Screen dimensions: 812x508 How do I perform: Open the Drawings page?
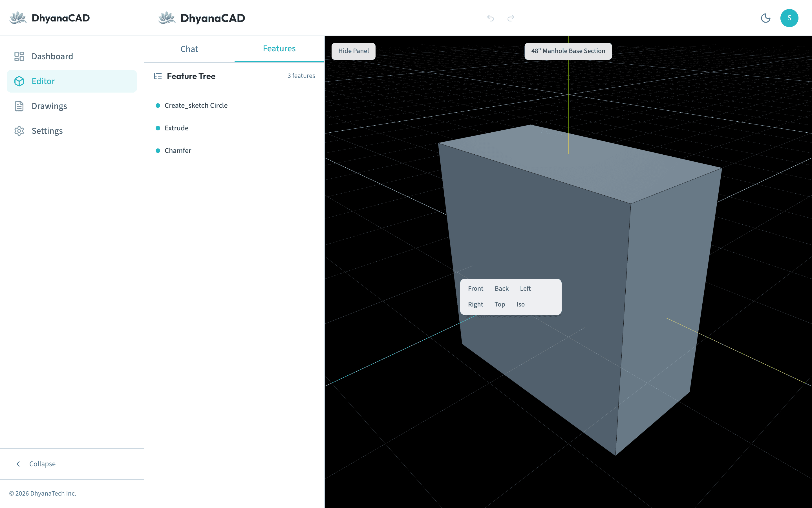click(72, 106)
